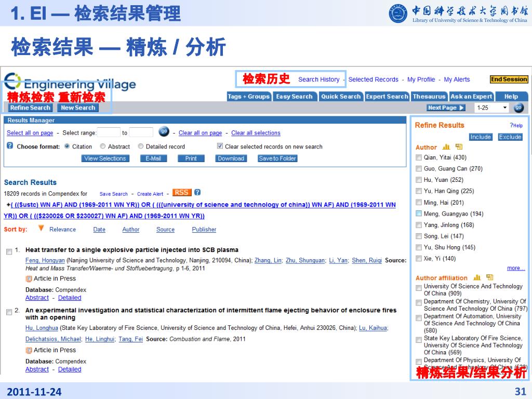Switch to the Quick Search tab
This screenshot has height=399, width=532.
tap(341, 97)
